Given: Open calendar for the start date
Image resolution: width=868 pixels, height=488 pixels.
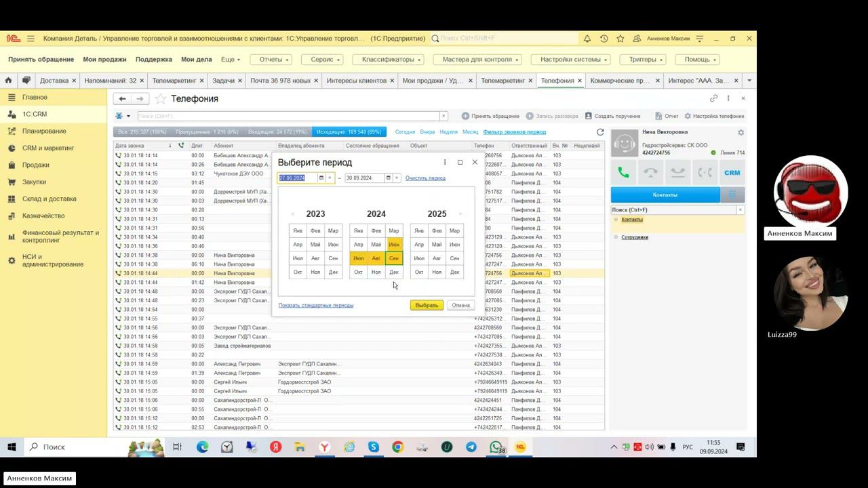Looking at the screenshot, I should tap(321, 178).
